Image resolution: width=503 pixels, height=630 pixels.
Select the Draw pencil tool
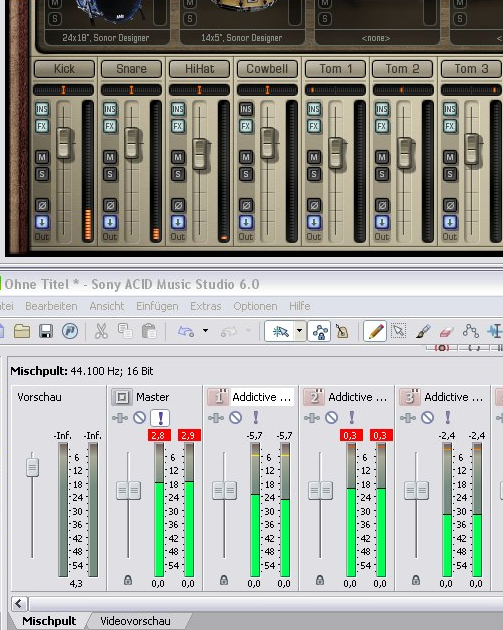375,331
